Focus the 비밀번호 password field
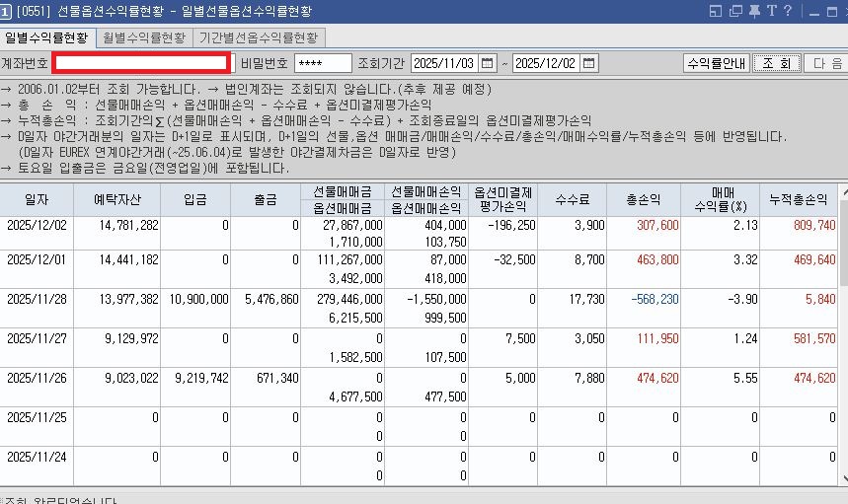This screenshot has height=504, width=848. coord(323,63)
